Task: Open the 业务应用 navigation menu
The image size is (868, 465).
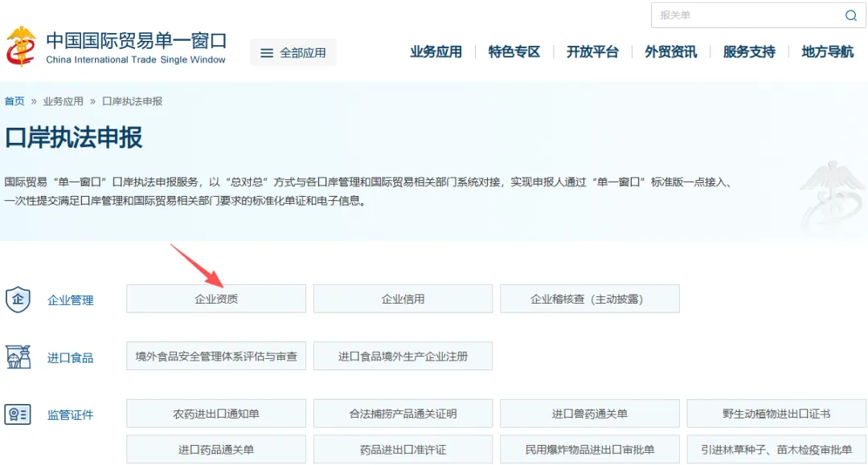Action: click(x=436, y=52)
